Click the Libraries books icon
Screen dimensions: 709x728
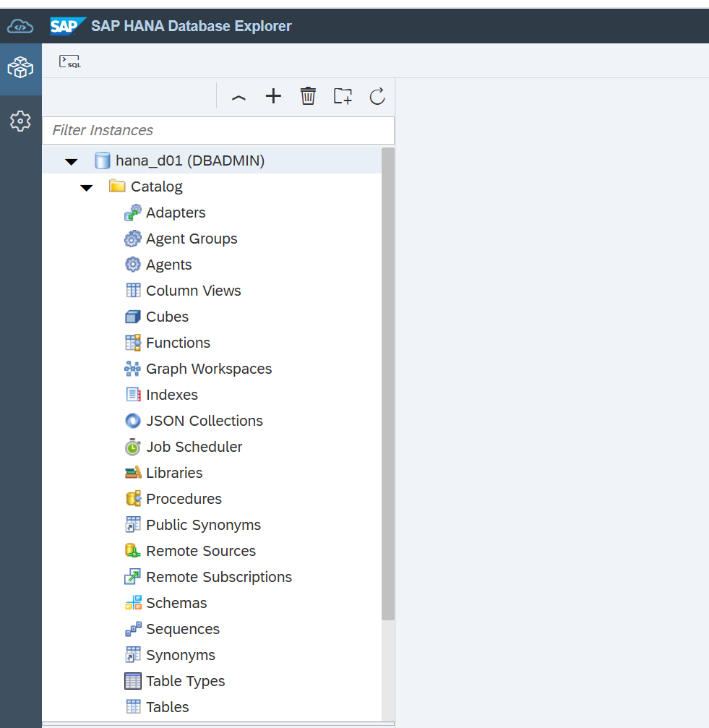pos(133,473)
